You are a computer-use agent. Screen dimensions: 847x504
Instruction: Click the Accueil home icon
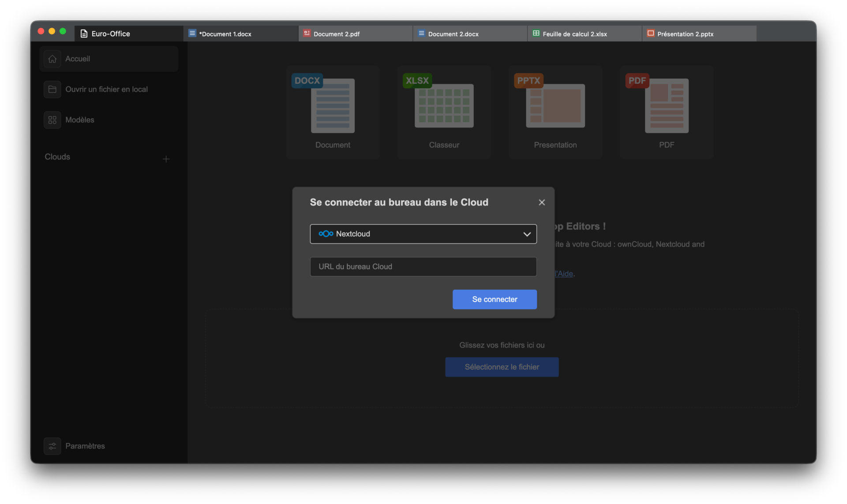click(52, 59)
